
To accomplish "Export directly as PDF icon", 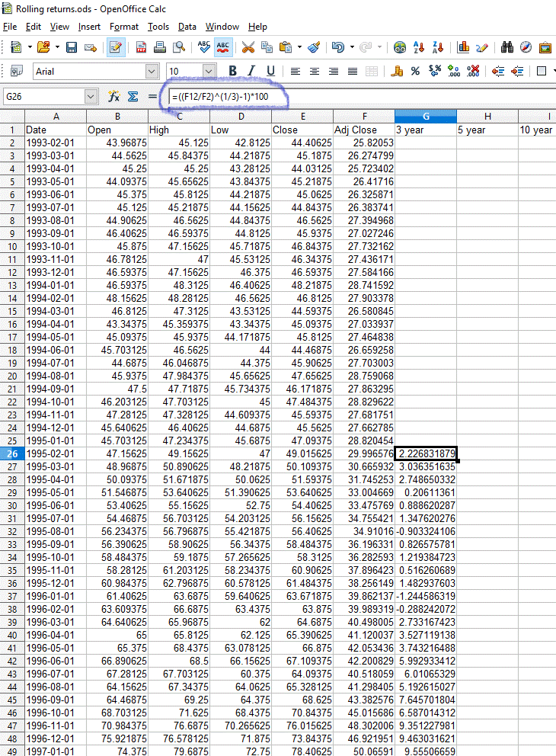I will coord(141,46).
